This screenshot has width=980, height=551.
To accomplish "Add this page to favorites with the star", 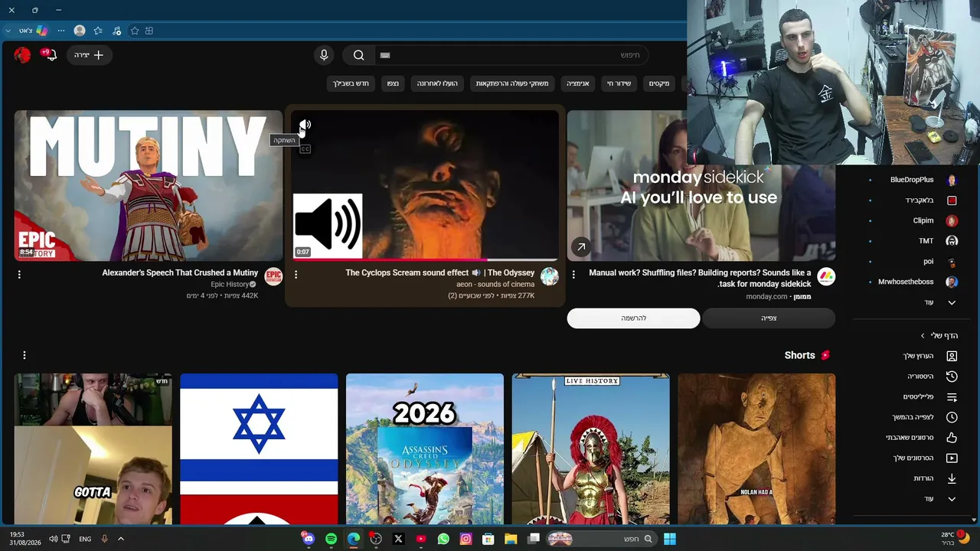I will [135, 31].
